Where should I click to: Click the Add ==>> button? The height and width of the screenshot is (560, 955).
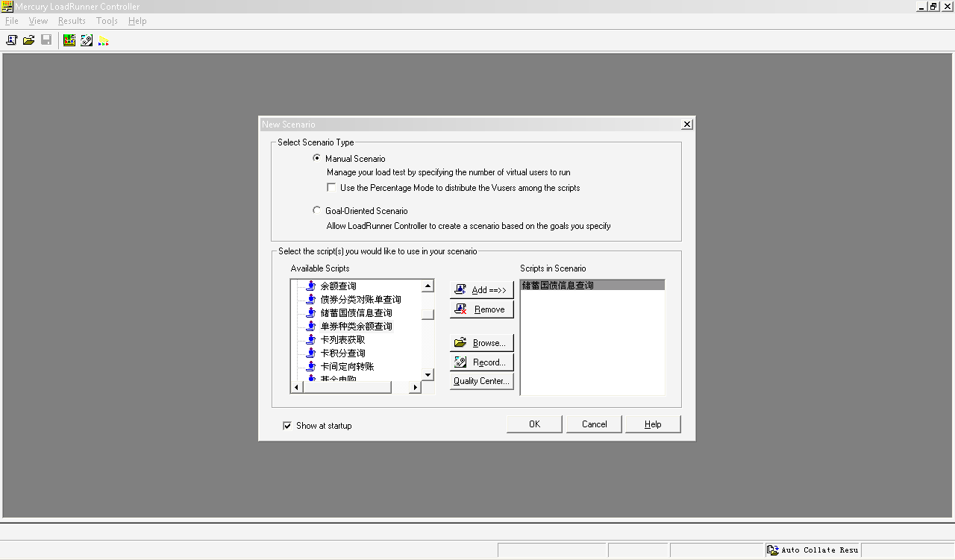[x=482, y=290]
